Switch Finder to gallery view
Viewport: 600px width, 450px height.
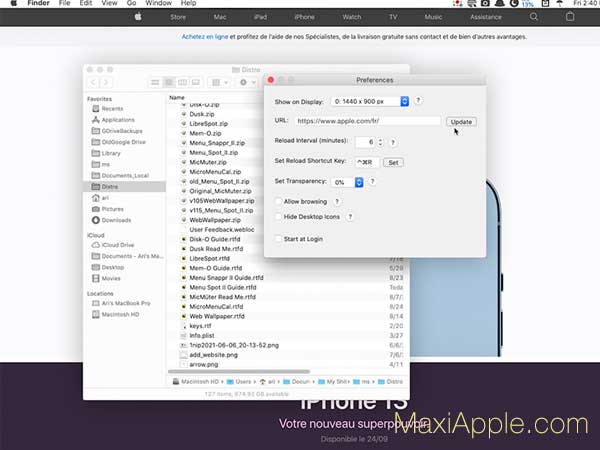(196, 82)
